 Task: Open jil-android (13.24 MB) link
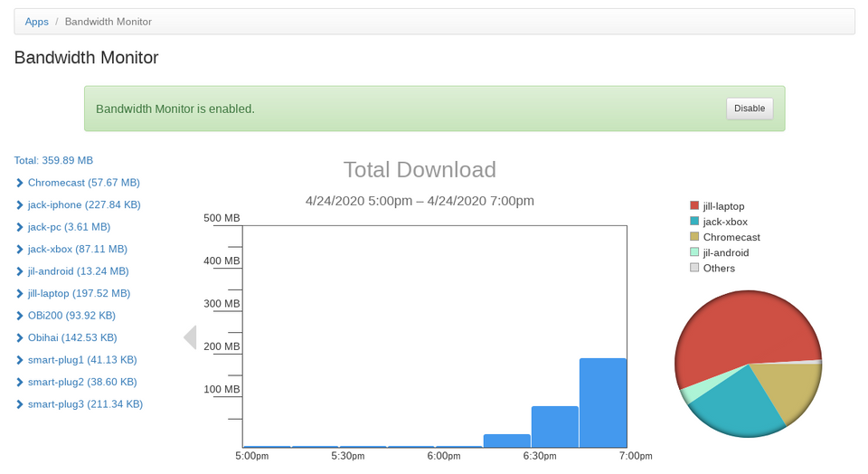coord(78,271)
